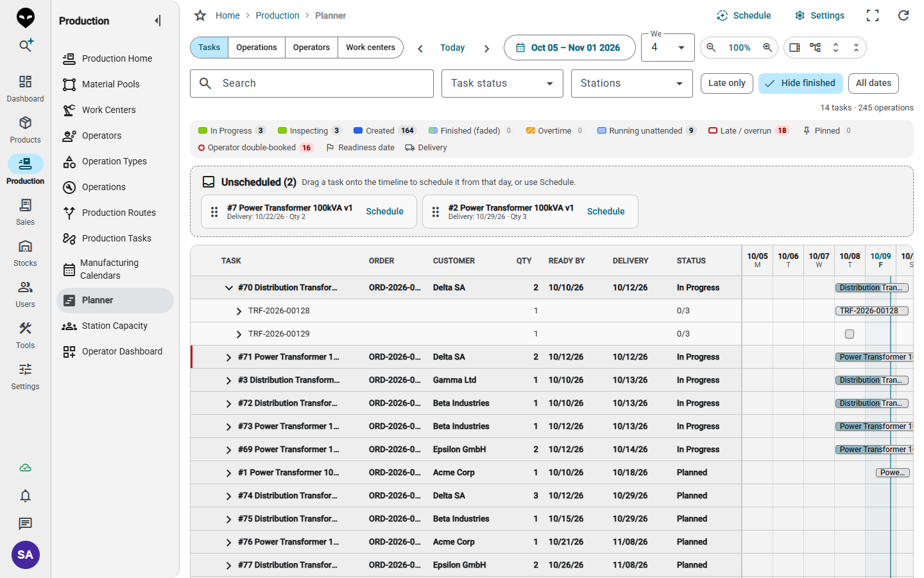Toggle the table side panel view icon

[x=794, y=48]
